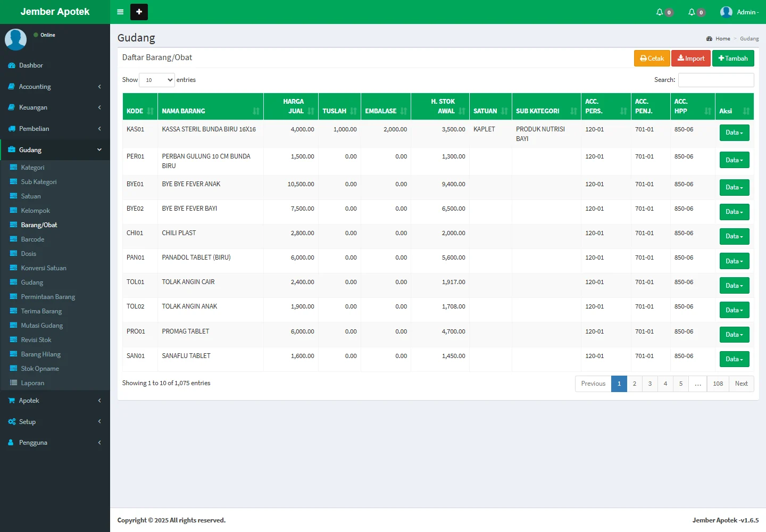Click the black plus icon in header
Screen dimensions: 766x532
(139, 12)
